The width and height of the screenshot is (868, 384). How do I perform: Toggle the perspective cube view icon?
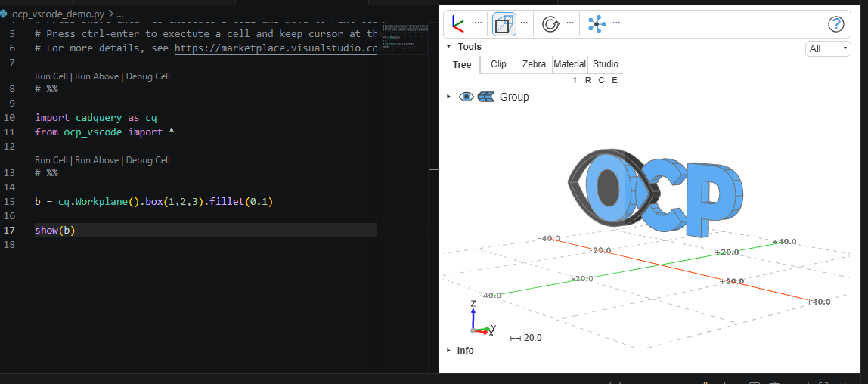click(x=504, y=24)
